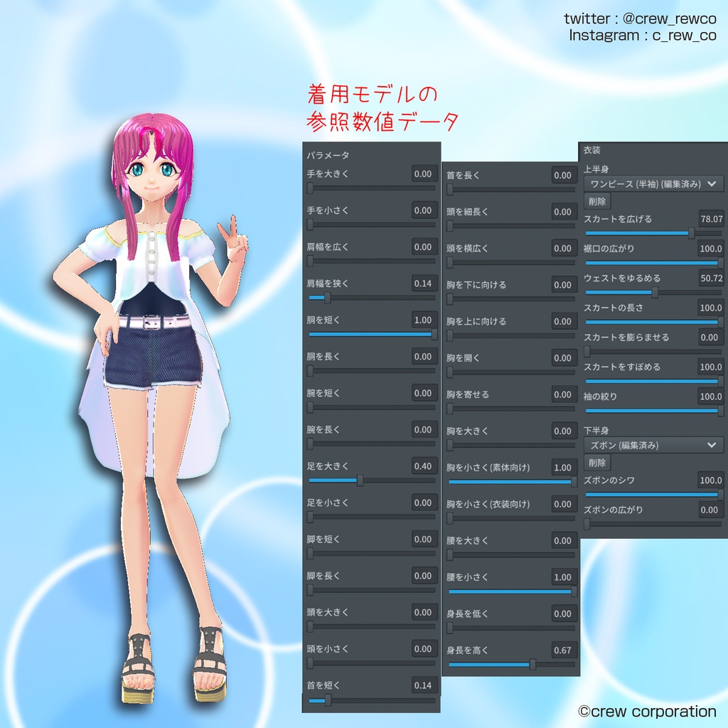Click the 削除 button in the 下半身 section
The width and height of the screenshot is (728, 728).
click(597, 462)
